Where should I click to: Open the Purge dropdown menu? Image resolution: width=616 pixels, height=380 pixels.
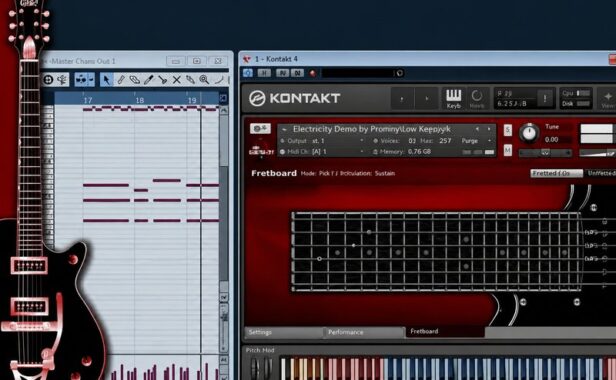click(476, 141)
